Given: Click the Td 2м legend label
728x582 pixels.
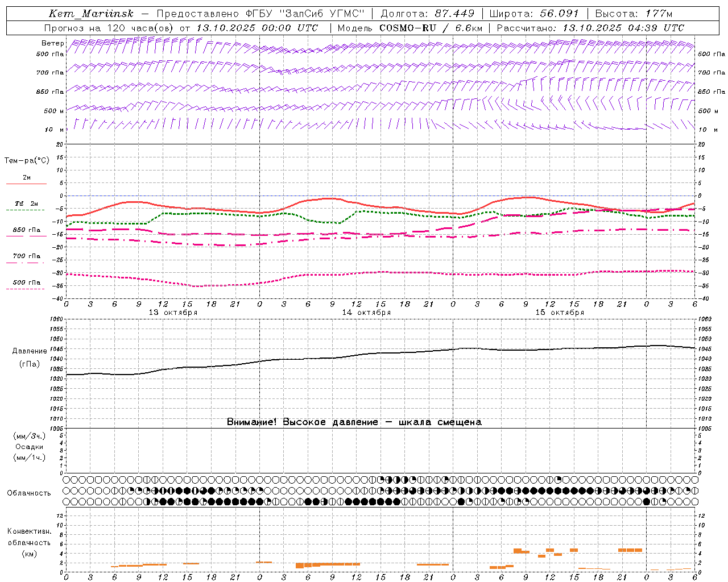Looking at the screenshot, I should coord(27,203).
